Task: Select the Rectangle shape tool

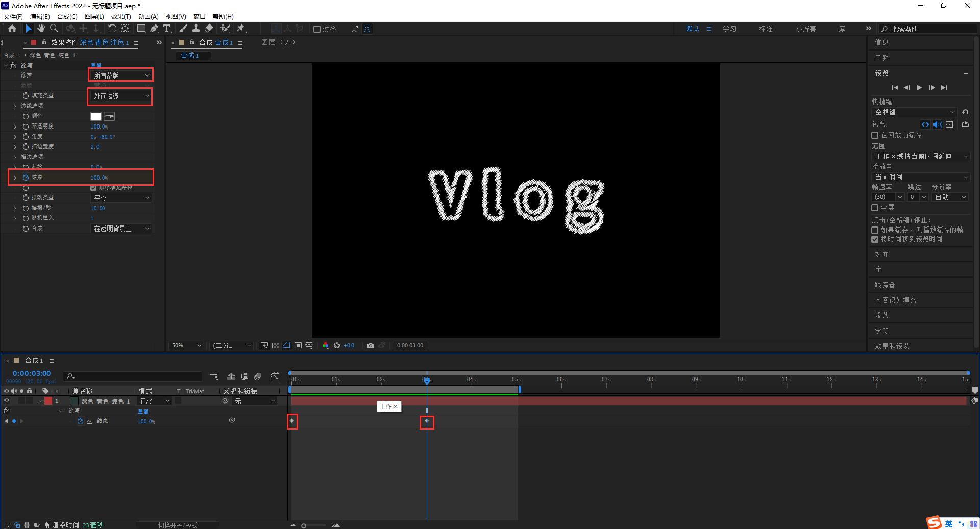Action: click(x=141, y=29)
